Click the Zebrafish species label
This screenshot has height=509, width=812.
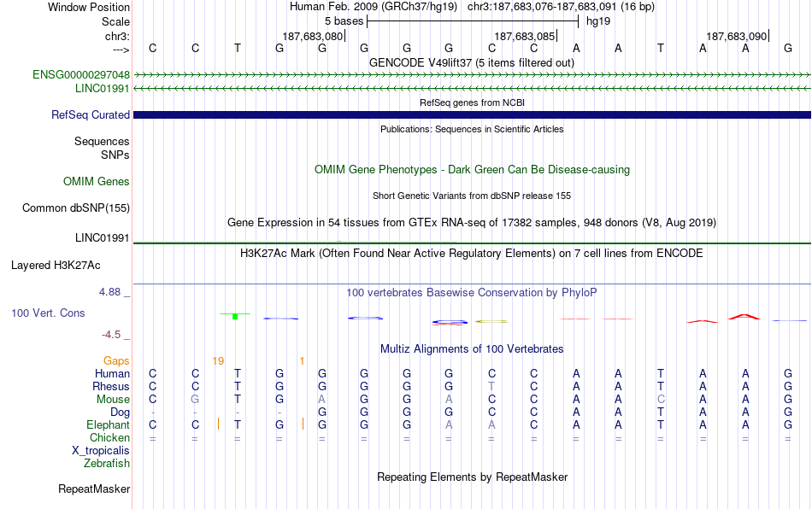tap(107, 464)
